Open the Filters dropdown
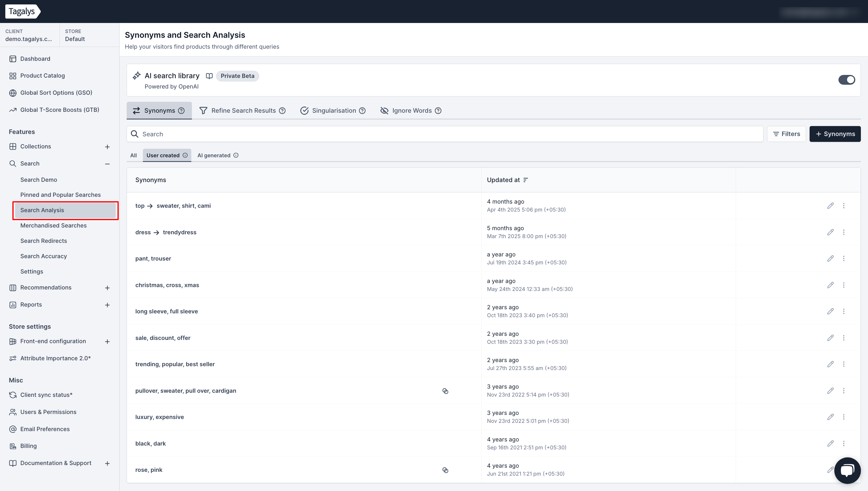 786,134
